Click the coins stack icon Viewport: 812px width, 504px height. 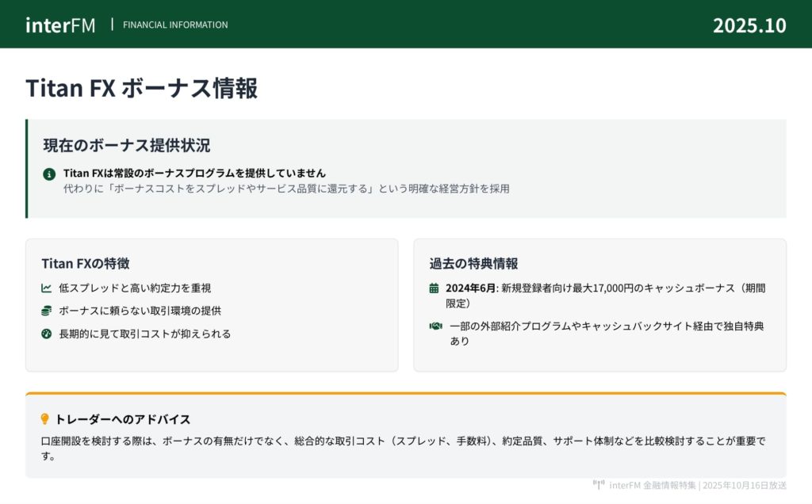[x=47, y=311]
